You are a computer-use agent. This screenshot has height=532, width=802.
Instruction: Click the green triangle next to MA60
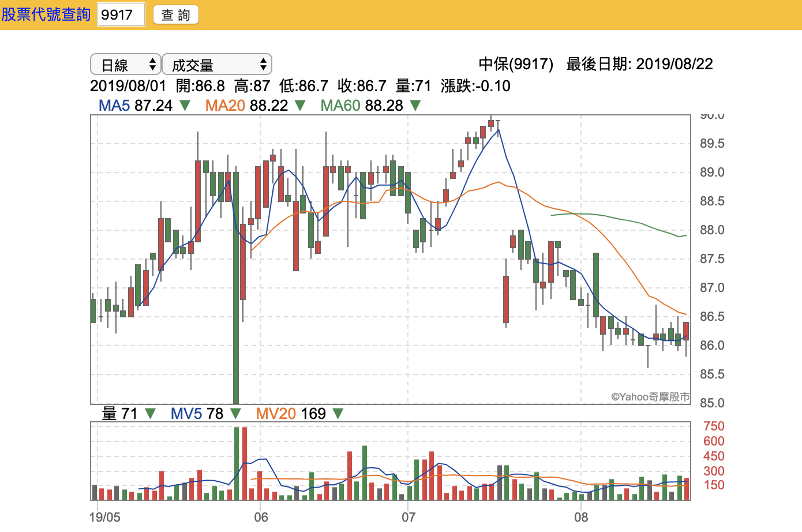pos(415,106)
